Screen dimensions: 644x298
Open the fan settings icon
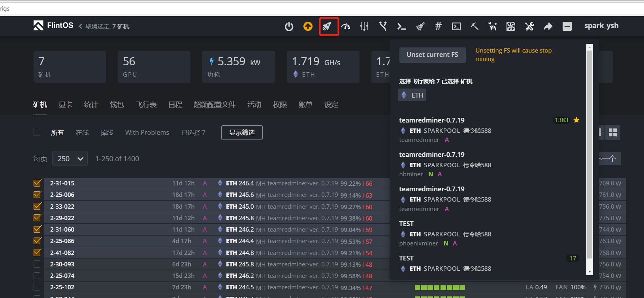tap(511, 26)
